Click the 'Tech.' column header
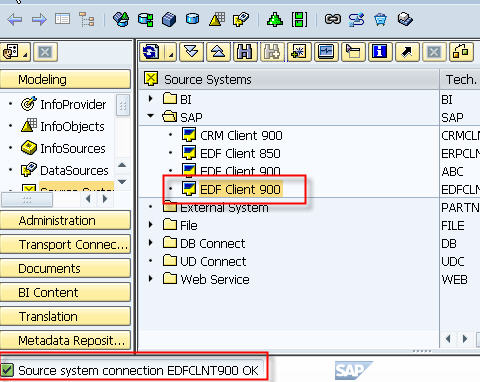 [461, 79]
